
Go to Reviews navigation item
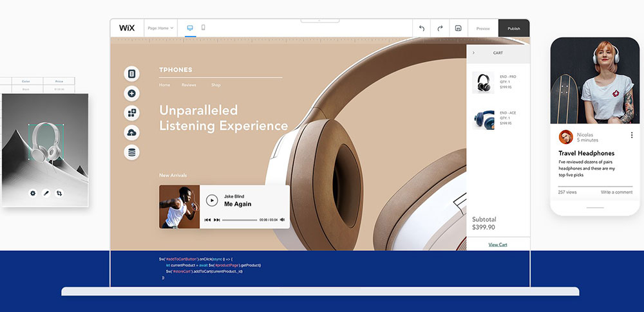pos(189,85)
